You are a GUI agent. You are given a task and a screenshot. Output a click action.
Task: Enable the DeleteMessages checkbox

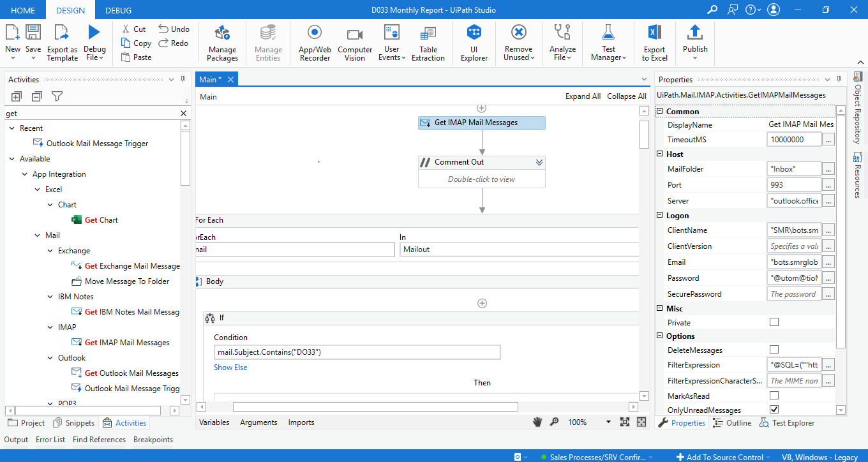(x=774, y=350)
